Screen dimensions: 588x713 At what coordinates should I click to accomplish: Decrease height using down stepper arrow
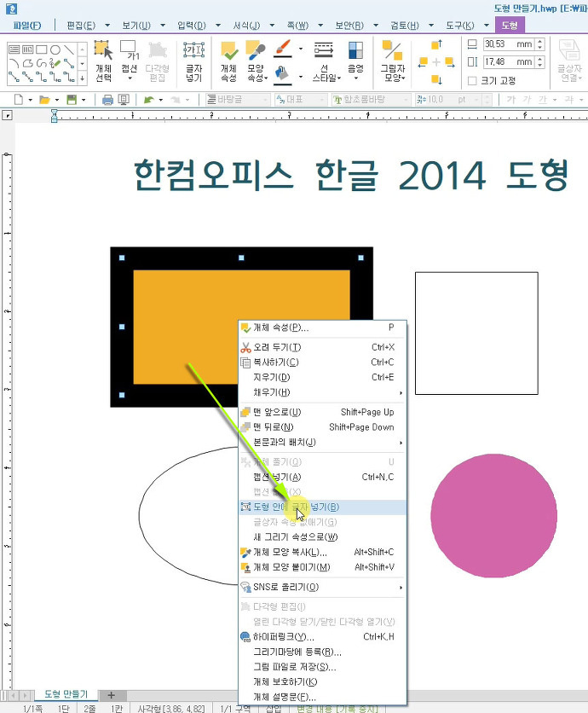(x=539, y=65)
